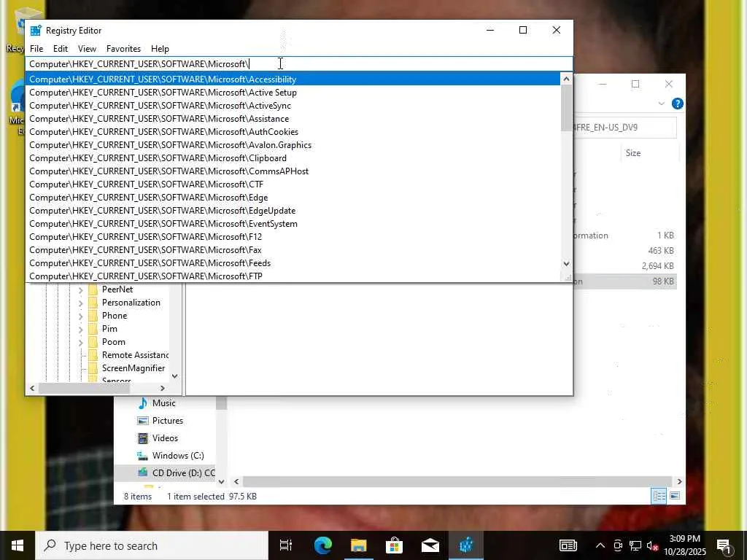Select the ScreenMagnifier tree item label
Screen dimensions: 747x560
tap(133, 368)
